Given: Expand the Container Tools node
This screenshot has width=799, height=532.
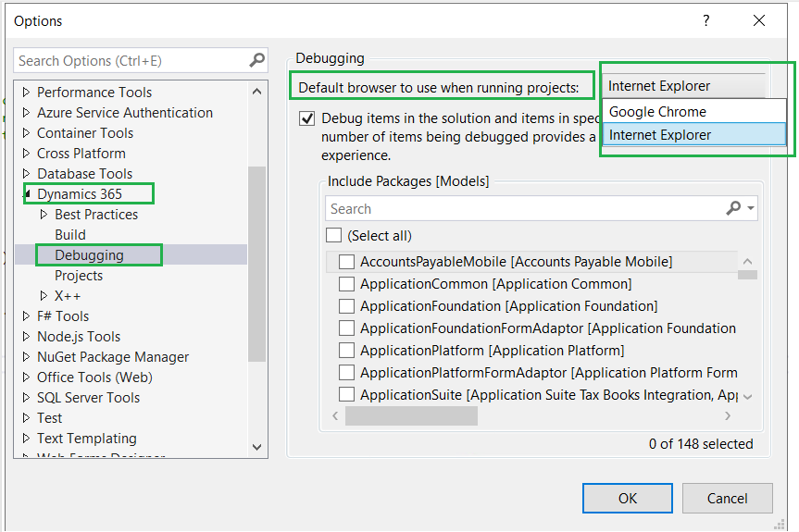Looking at the screenshot, I should tap(27, 133).
